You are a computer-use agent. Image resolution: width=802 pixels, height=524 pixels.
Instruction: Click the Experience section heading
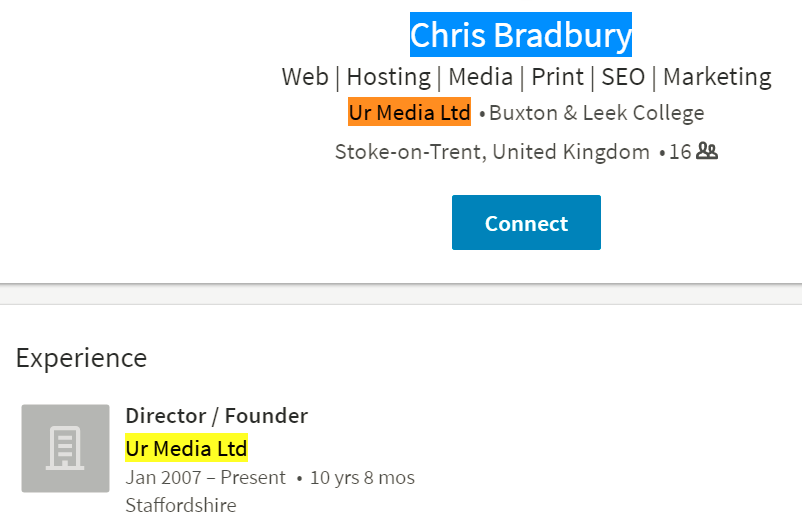(81, 358)
